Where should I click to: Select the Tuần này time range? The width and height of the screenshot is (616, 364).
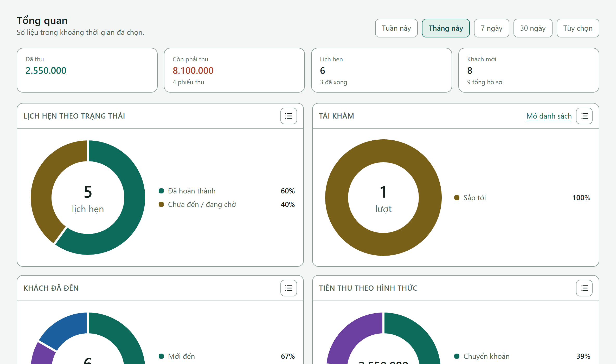396,28
